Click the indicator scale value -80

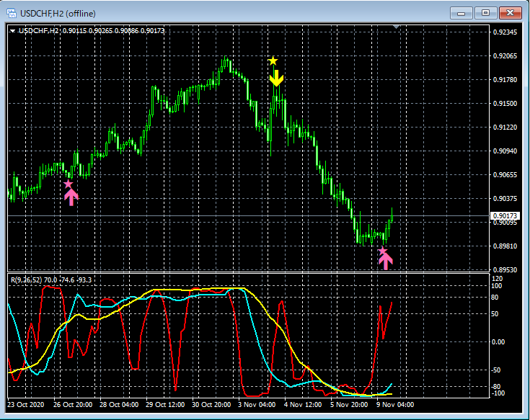(x=495, y=387)
